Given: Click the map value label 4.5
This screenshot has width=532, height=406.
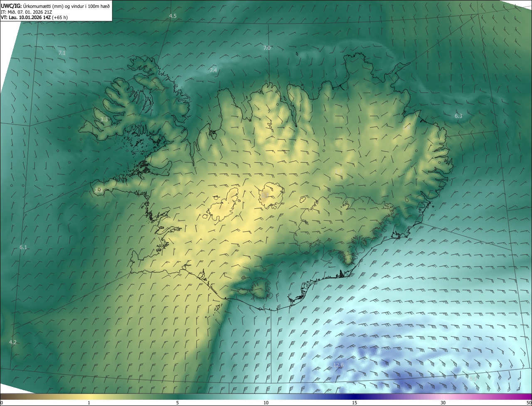Looking at the screenshot, I should coord(172,16).
